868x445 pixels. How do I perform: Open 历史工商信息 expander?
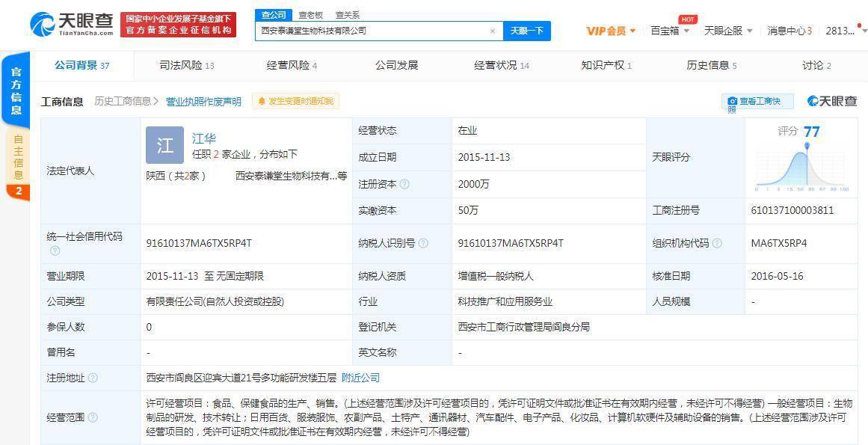tap(126, 101)
